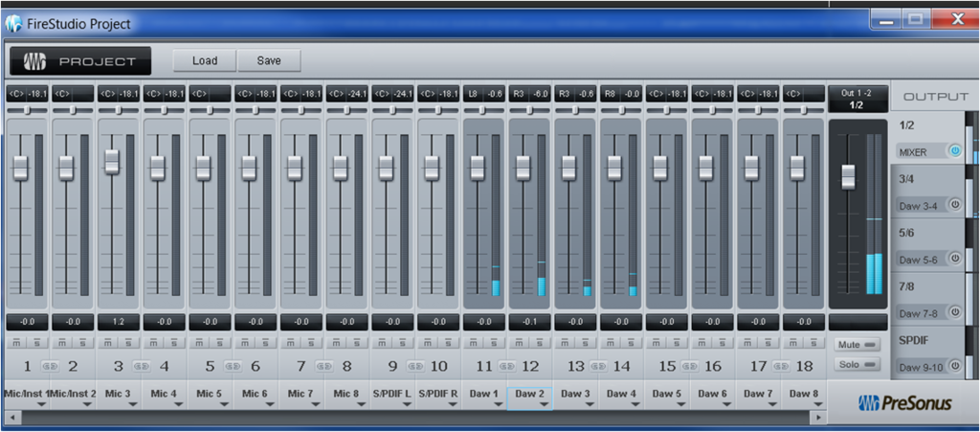
Task: Click the PreSonus Project logo
Action: (80, 61)
